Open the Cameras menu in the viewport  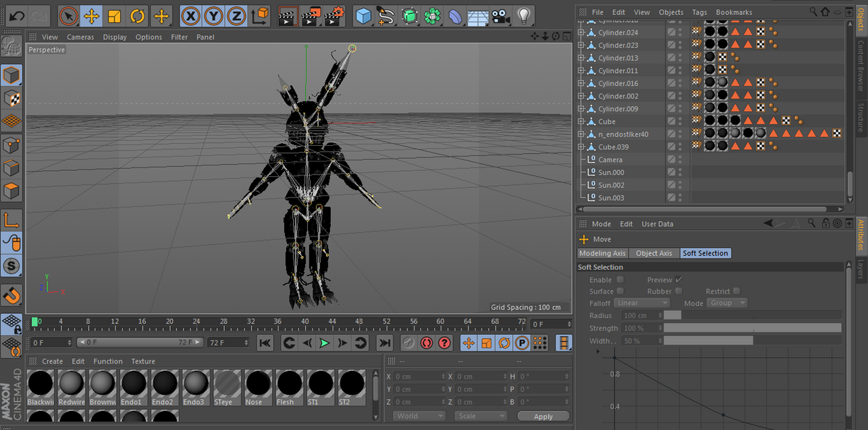click(80, 37)
